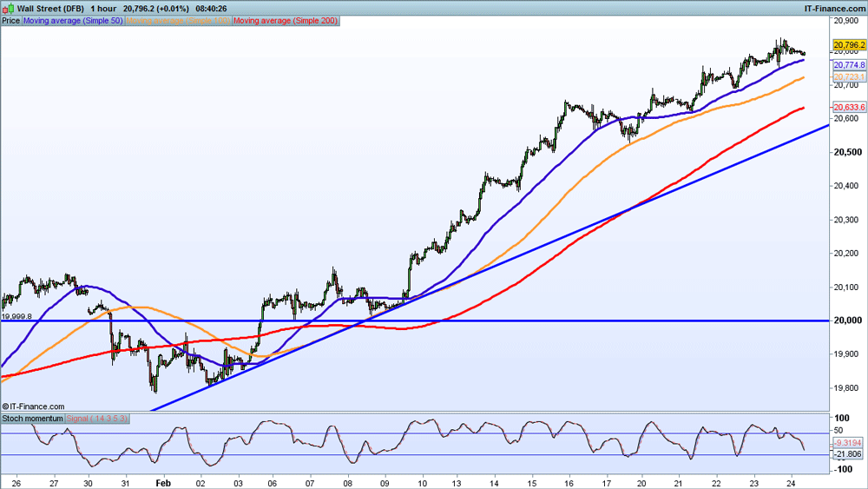Image resolution: width=868 pixels, height=489 pixels.
Task: Select the 1 hour timeframe label
Action: pos(103,9)
